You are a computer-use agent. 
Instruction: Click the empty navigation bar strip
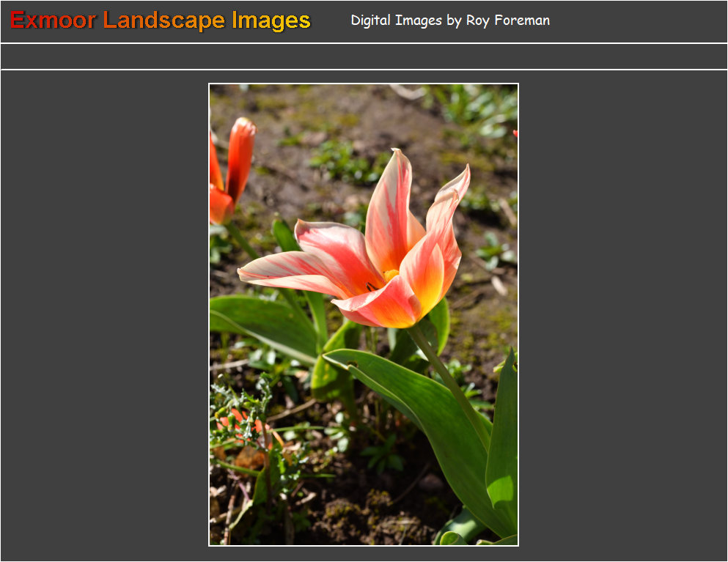(364, 56)
